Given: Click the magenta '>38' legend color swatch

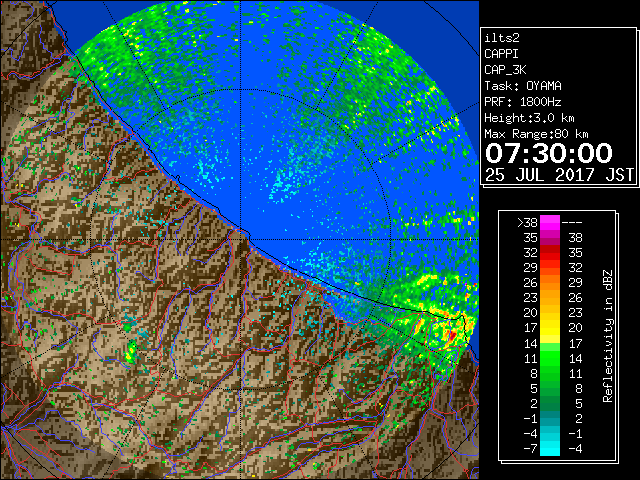Looking at the screenshot, I should [x=550, y=222].
